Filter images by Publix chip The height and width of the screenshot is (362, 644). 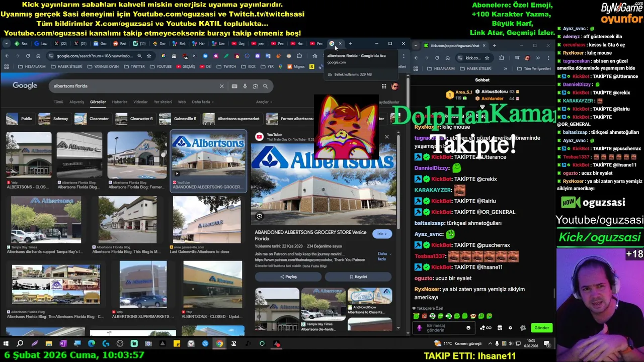20,119
